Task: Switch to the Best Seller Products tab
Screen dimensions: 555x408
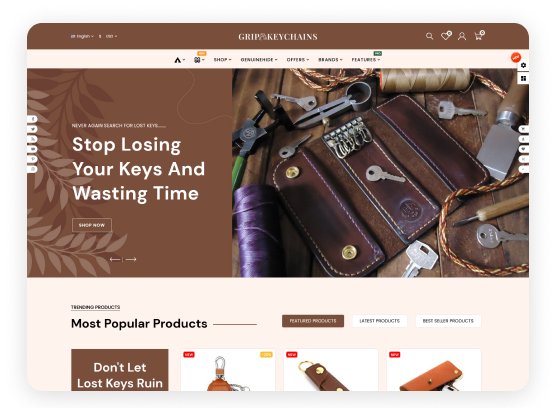Action: (448, 321)
